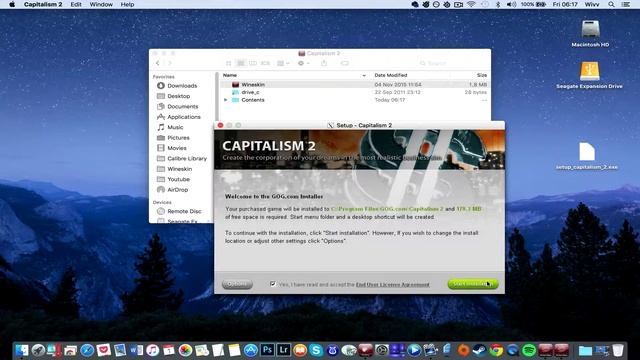640x360 pixels.
Task: Open the Bluetooth status menu
Action: coord(498,4)
